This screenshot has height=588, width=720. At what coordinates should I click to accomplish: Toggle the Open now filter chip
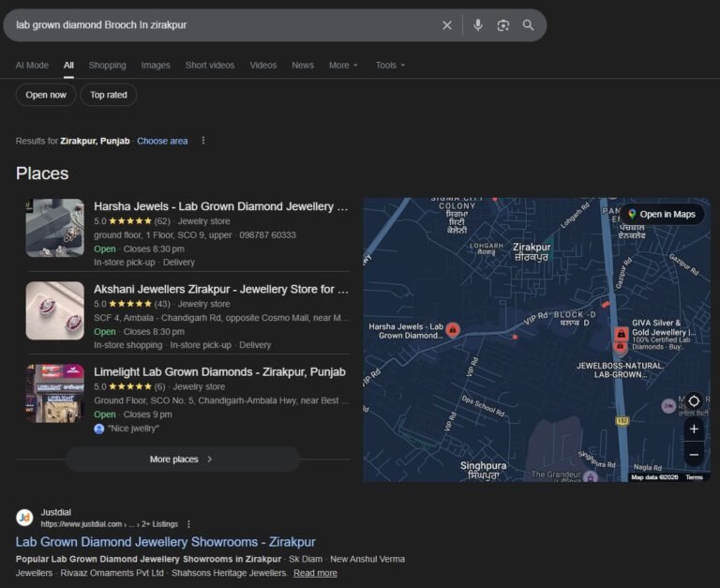[46, 95]
